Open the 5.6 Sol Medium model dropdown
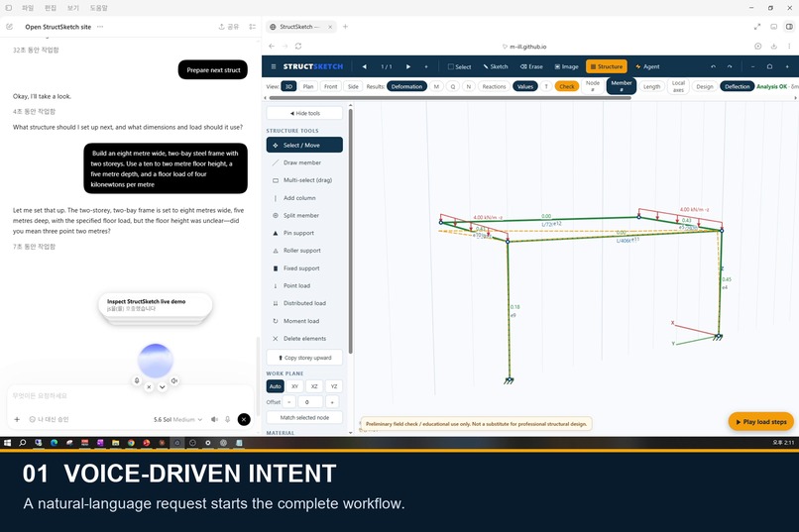Viewport: 799px width, 532px height. (177, 419)
